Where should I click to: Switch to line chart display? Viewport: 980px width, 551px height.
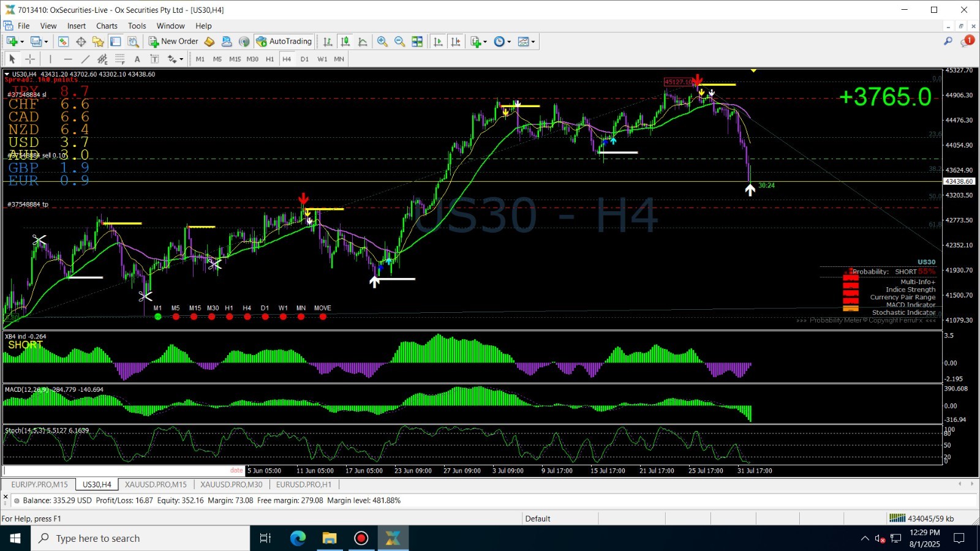point(363,42)
